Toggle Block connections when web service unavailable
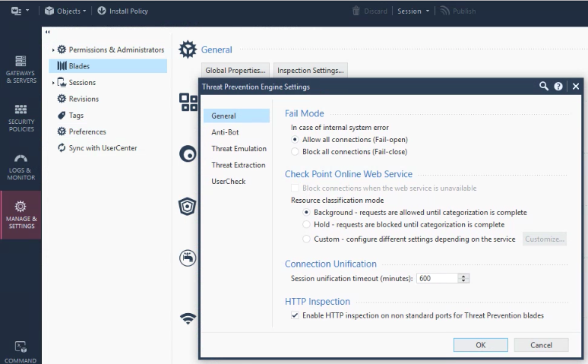The image size is (588, 364). click(295, 188)
